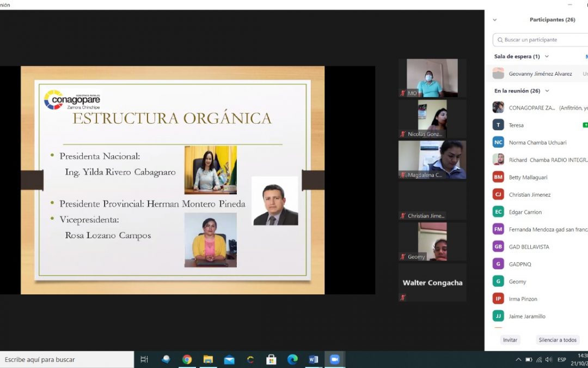Click muted mic icon on Walter Congacha tile

(x=403, y=297)
